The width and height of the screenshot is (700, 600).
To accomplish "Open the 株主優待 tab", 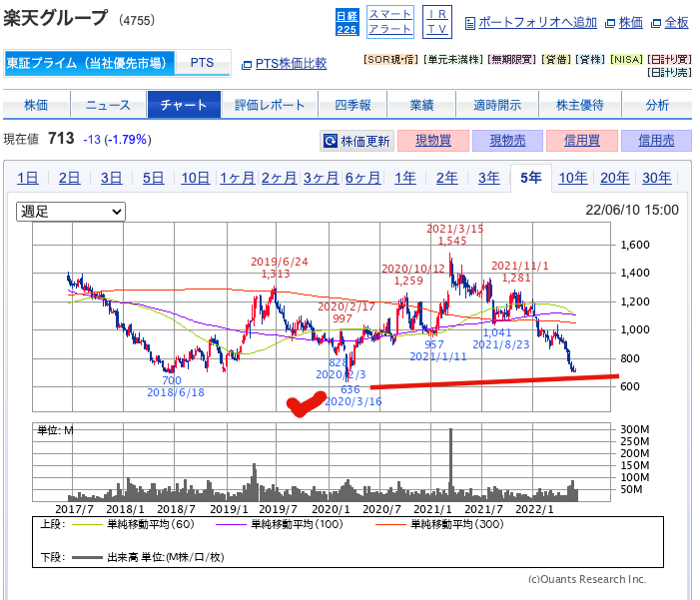I will pos(580,105).
